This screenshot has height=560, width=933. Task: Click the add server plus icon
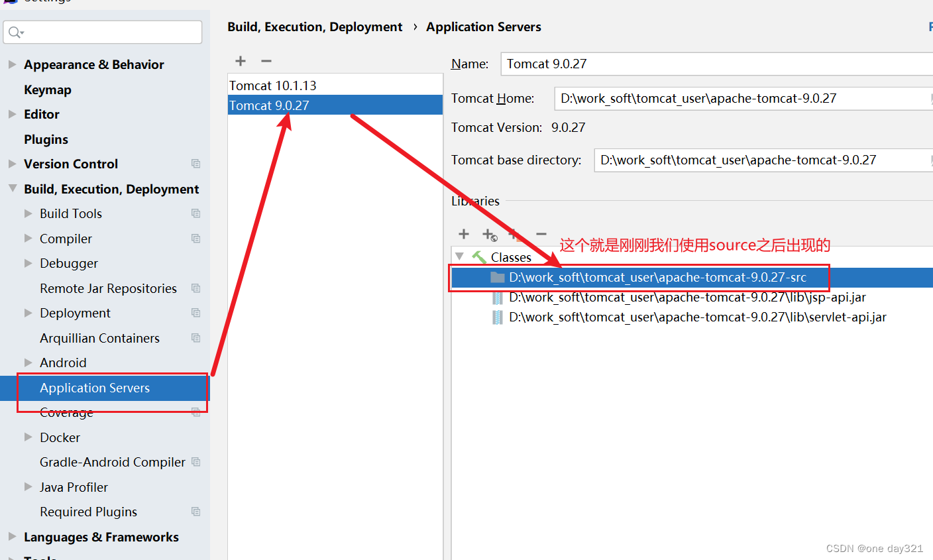pos(241,61)
